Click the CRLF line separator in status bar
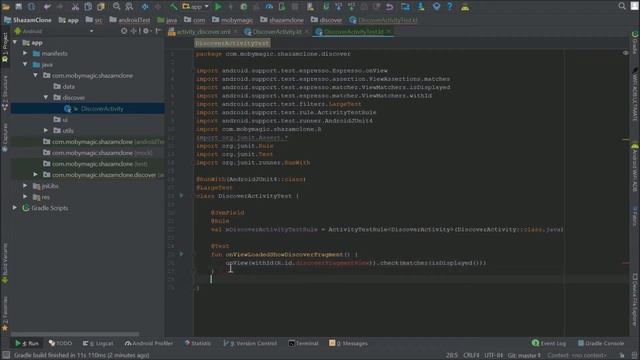Screen dimensions: 640x360 471,355
